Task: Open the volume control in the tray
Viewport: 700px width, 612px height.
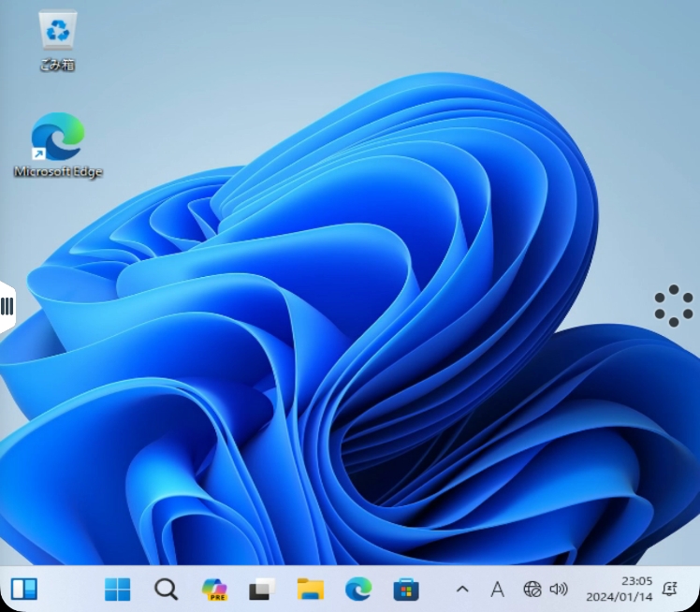Action: 559,590
